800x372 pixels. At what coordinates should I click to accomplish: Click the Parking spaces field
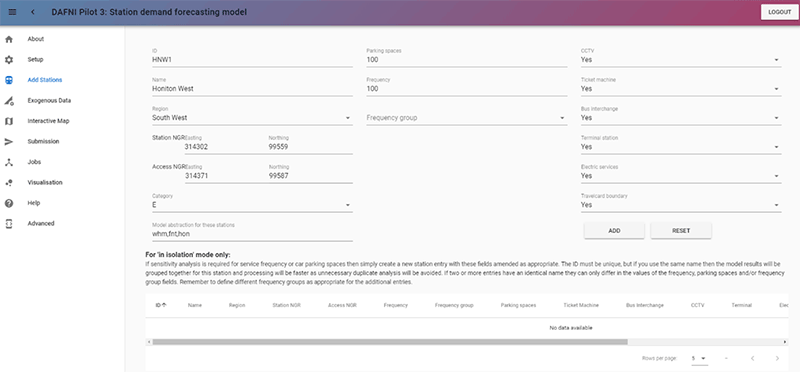[x=466, y=58]
